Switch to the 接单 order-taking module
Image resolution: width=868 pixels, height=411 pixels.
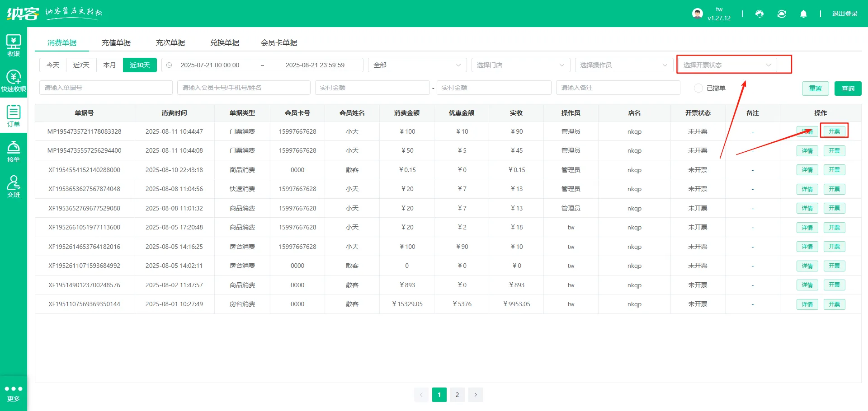tap(14, 150)
